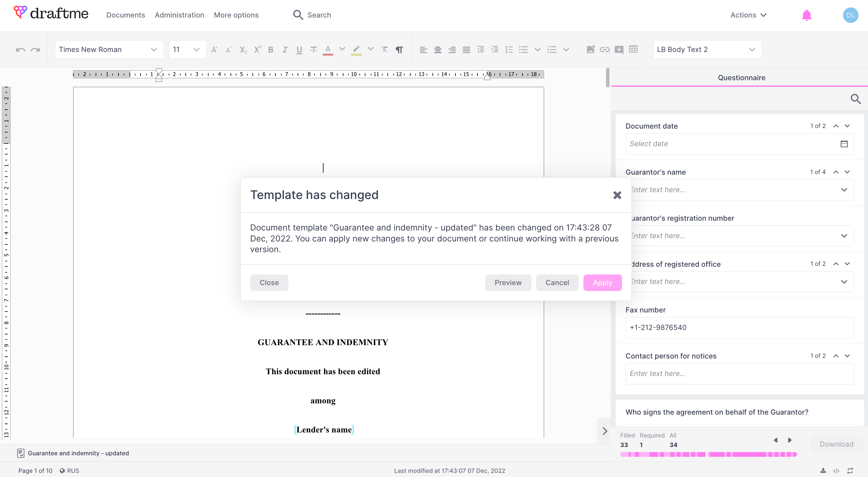Open the Administration menu
868x477 pixels.
coord(179,15)
